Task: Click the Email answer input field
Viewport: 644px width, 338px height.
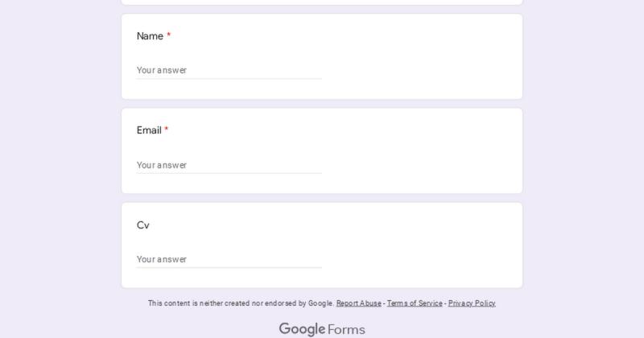Action: pyautogui.click(x=229, y=165)
